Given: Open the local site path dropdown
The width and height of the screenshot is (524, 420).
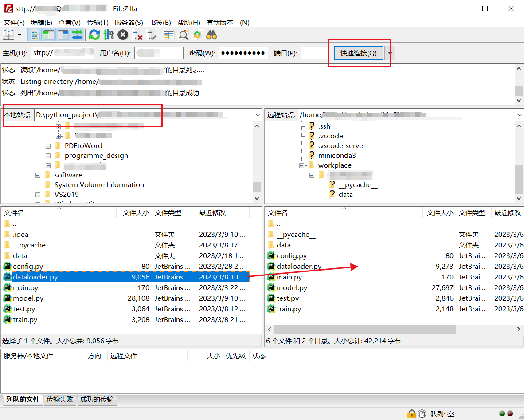Looking at the screenshot, I should point(258,114).
